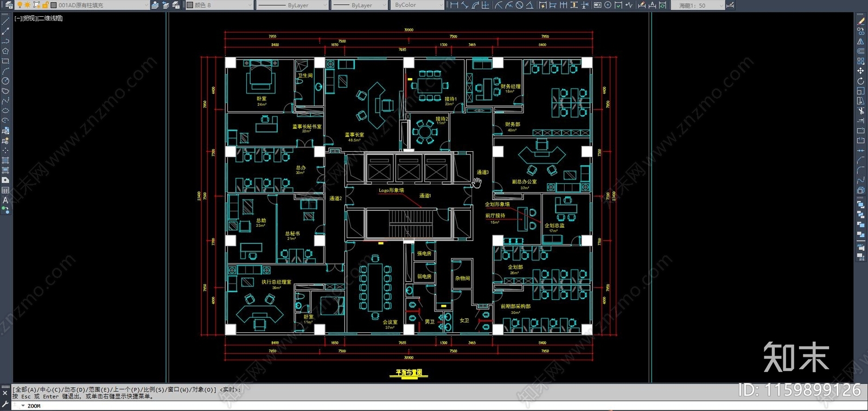
Task: Select the Continue dimension tool
Action: [563, 5]
